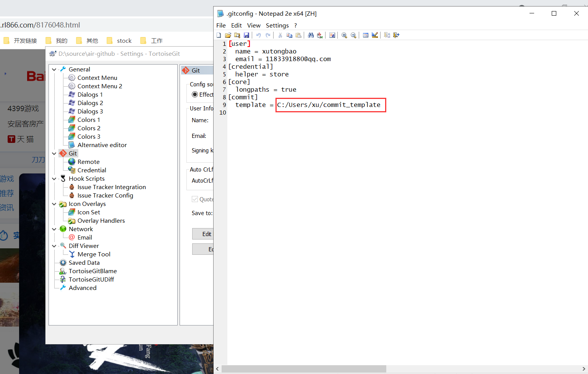Save the .gitconfig file using the disk icon
Viewport: 588px width, 374px height.
click(246, 35)
